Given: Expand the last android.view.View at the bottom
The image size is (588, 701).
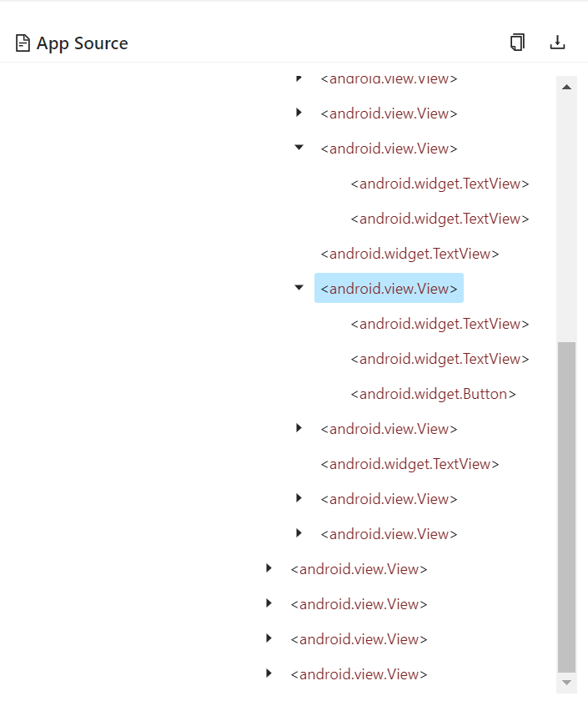Looking at the screenshot, I should click(x=269, y=673).
